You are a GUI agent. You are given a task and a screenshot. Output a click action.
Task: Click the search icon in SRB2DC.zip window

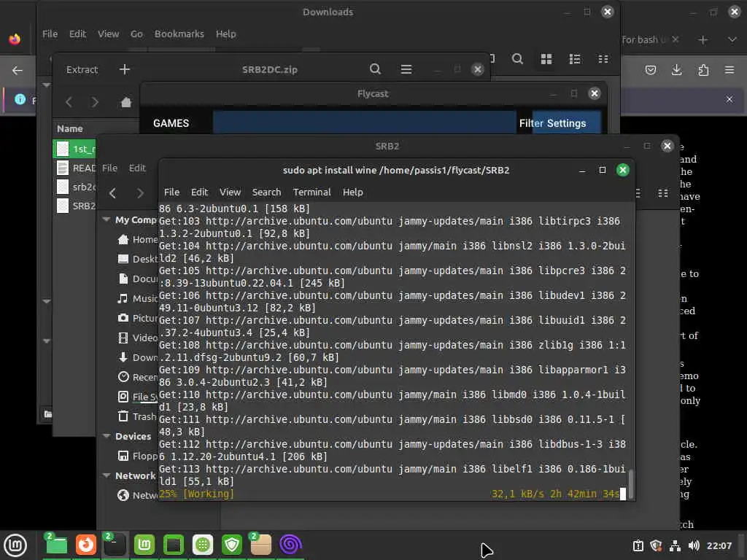[x=375, y=69]
